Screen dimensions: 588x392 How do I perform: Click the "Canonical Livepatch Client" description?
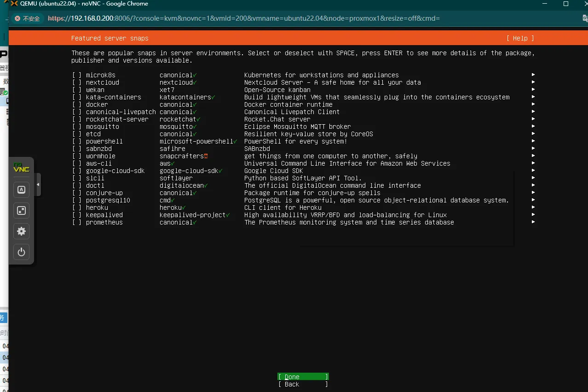[x=292, y=112]
